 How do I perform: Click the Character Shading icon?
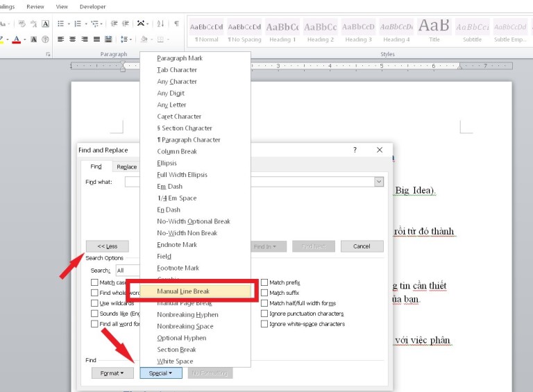tap(33, 40)
